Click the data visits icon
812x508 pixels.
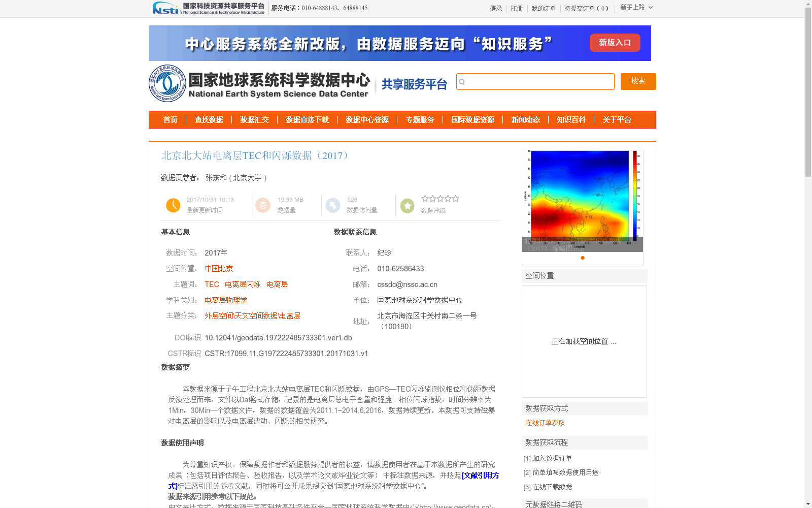click(x=333, y=205)
